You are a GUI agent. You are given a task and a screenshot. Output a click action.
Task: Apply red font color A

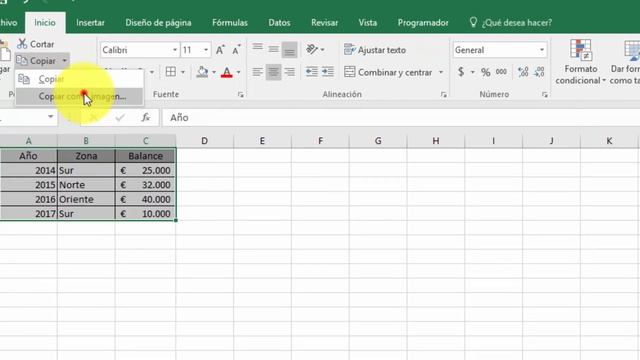pyautogui.click(x=227, y=72)
